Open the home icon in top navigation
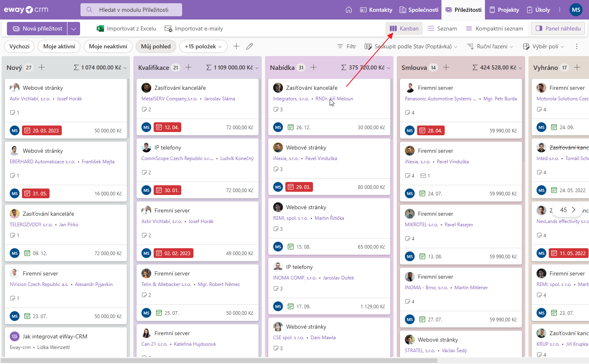The image size is (589, 364). (x=349, y=10)
